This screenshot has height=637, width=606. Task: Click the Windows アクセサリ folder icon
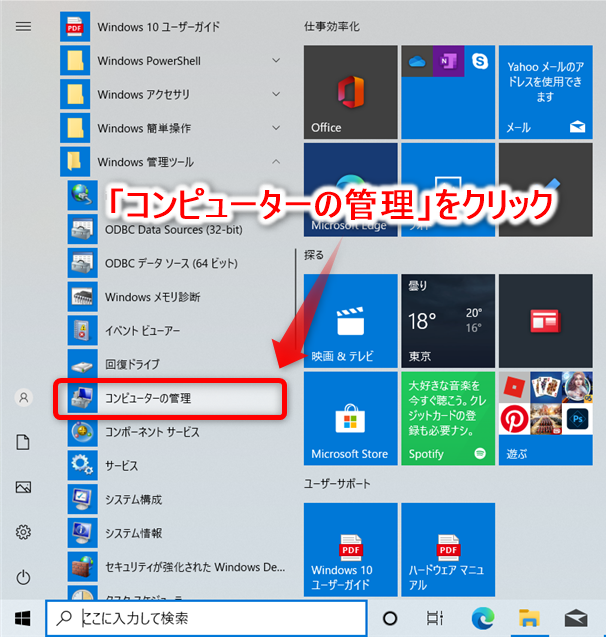(x=75, y=94)
